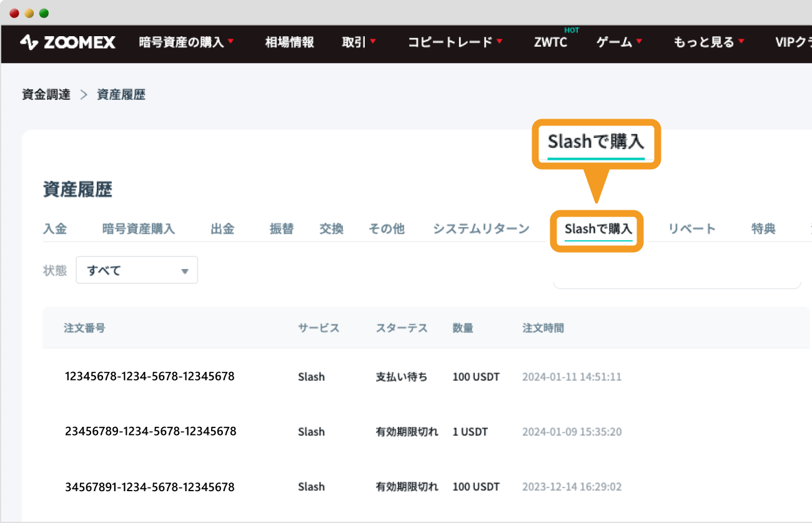Select order number 34567891-1234-5678-12345678

150,487
